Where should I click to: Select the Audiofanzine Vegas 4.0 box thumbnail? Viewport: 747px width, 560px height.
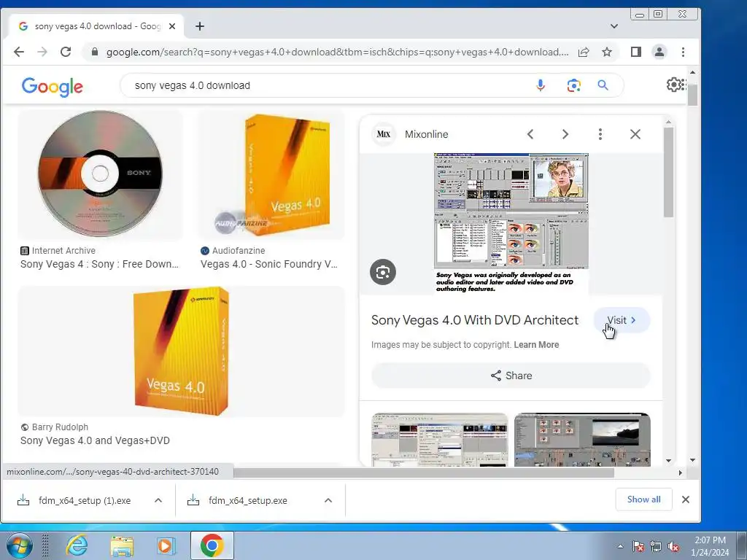click(x=271, y=174)
